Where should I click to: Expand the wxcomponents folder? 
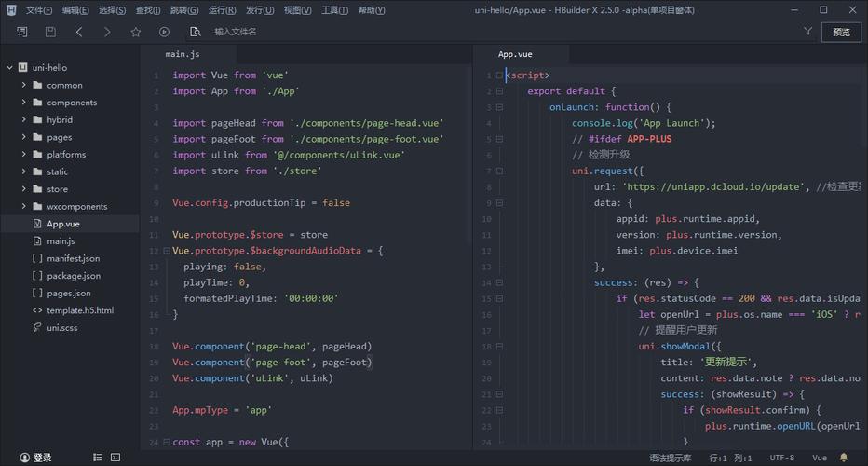(x=23, y=206)
